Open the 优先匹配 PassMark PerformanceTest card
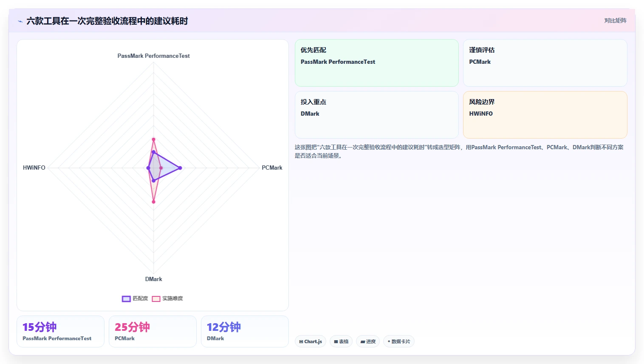This screenshot has width=644, height=364. point(377,63)
